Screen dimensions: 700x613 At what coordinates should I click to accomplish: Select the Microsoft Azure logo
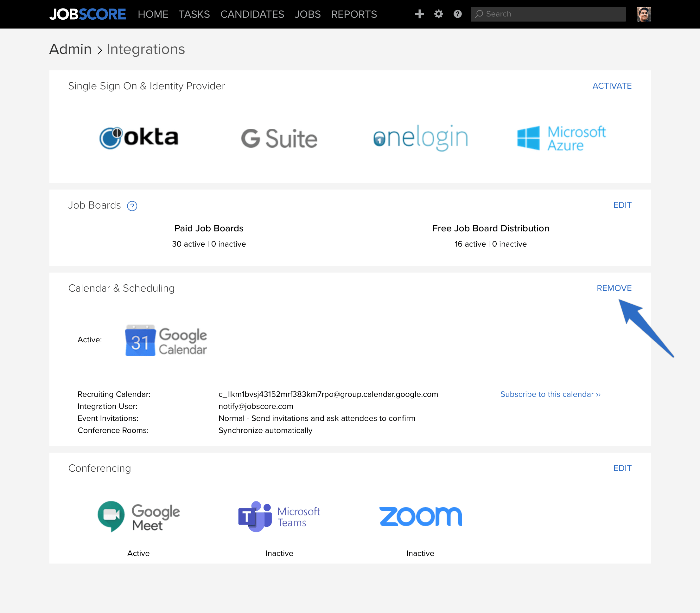(561, 138)
